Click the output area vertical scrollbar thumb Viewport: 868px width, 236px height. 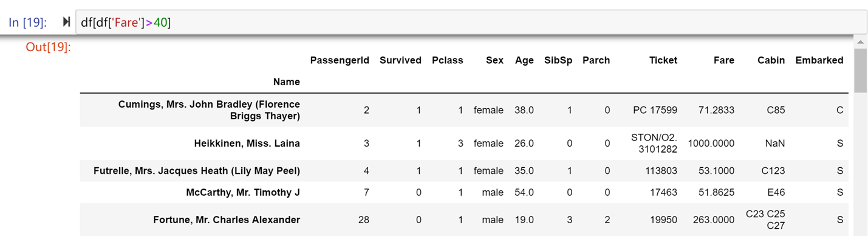(860, 71)
